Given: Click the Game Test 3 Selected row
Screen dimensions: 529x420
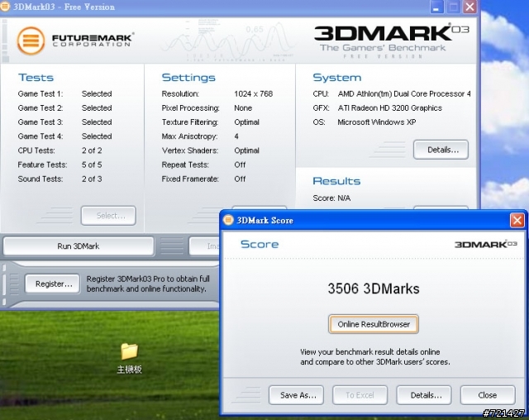Looking at the screenshot, I should pyautogui.click(x=64, y=122).
